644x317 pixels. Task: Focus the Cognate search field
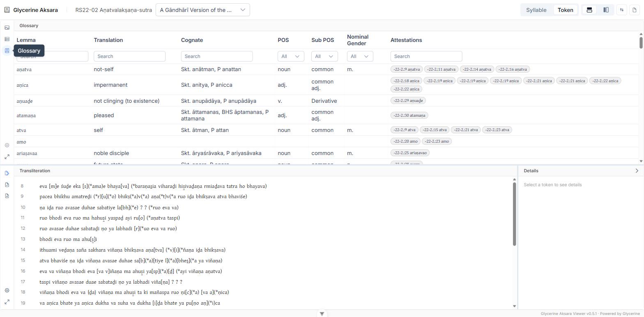tap(217, 56)
